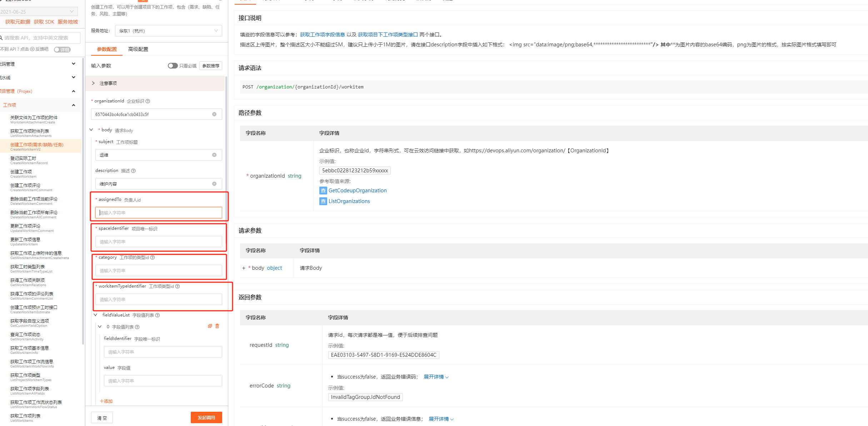Clear the organizationId input value
The width and height of the screenshot is (868, 426).
point(214,114)
